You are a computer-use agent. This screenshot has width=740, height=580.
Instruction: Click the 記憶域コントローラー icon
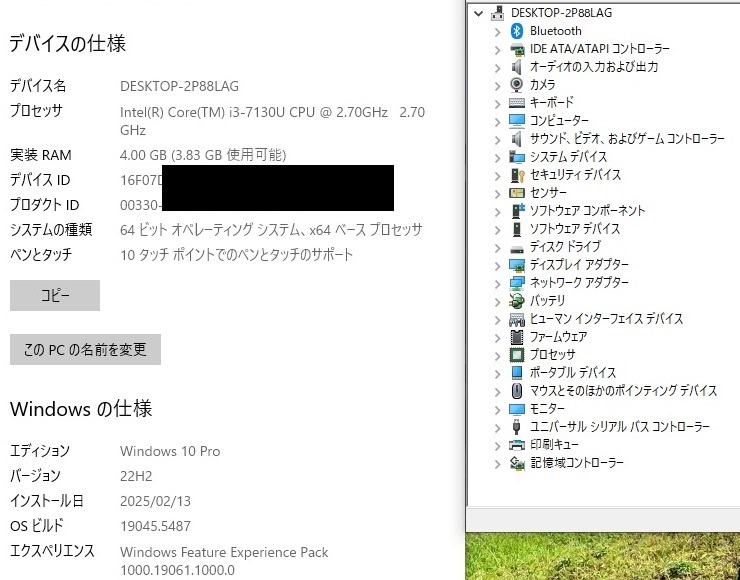coord(517,463)
